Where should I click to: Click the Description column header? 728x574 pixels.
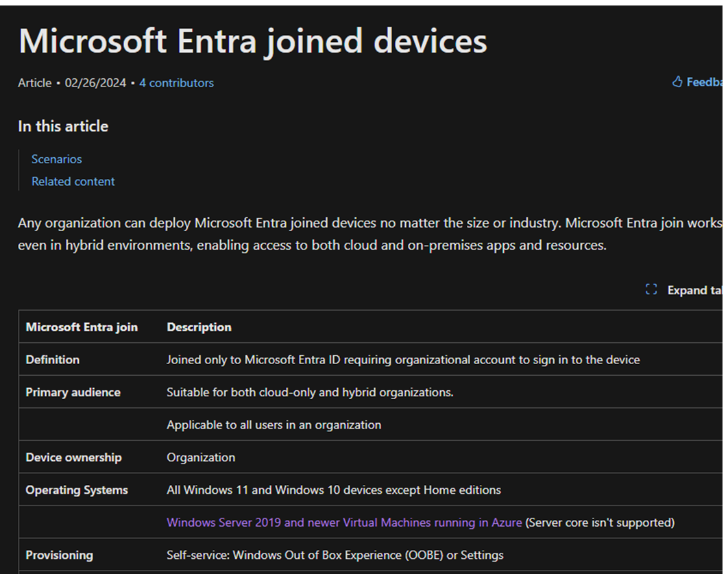199,327
